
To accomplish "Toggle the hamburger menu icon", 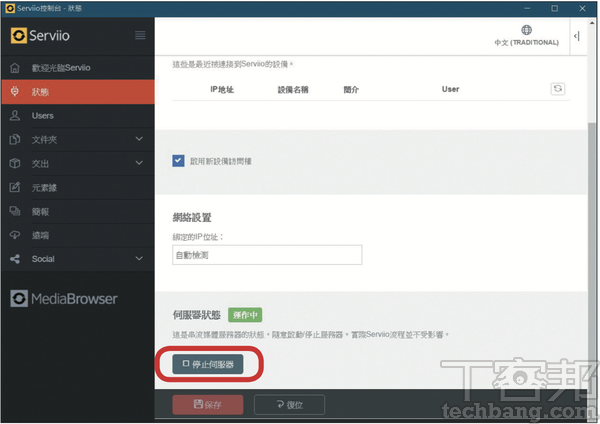I will 140,36.
